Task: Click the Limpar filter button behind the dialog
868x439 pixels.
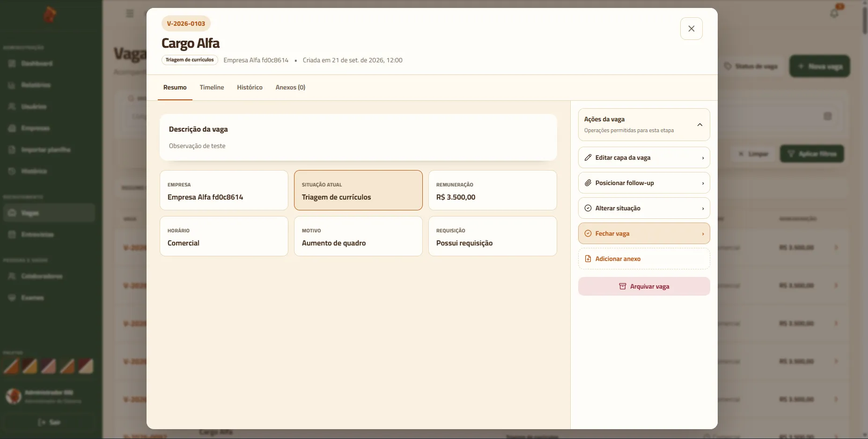Action: click(753, 154)
